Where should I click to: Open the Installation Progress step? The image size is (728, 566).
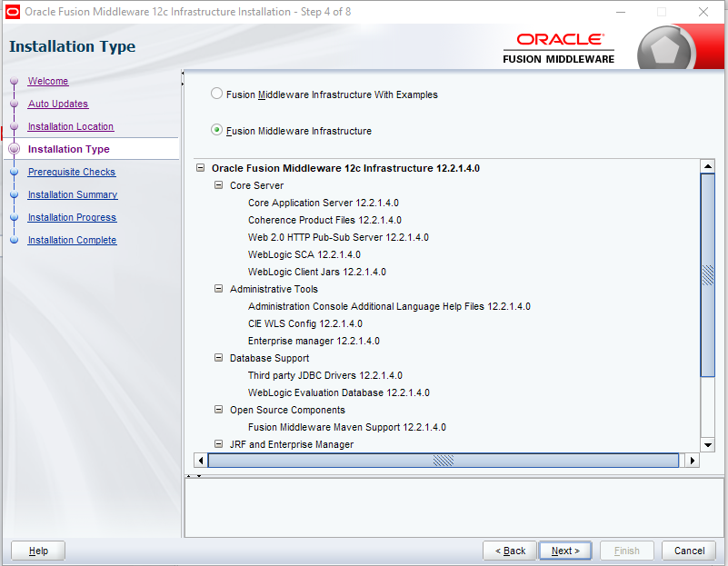point(72,217)
